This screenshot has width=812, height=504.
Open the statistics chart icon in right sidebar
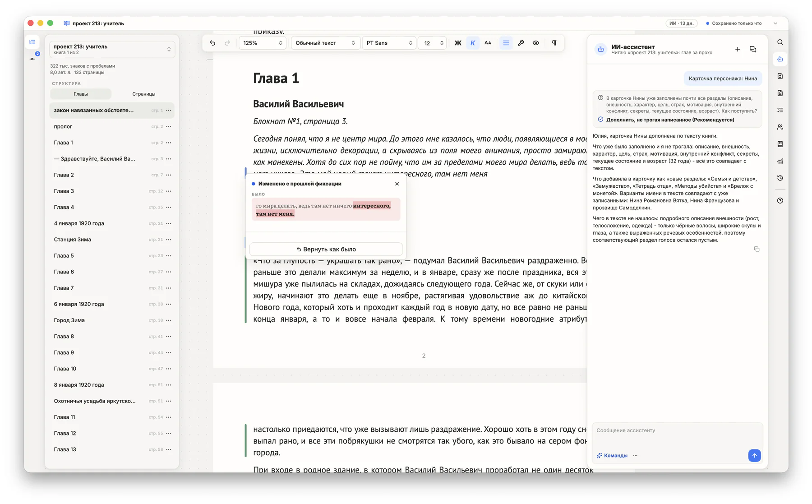pos(780,161)
